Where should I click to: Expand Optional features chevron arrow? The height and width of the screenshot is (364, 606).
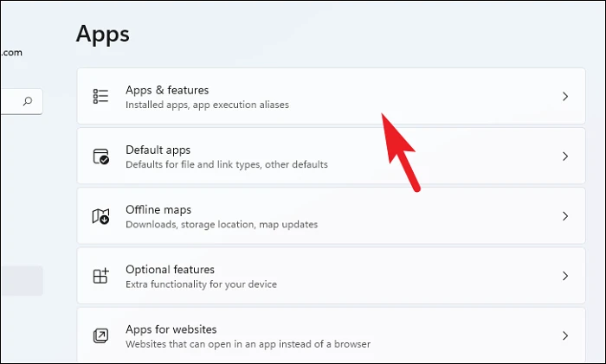tap(565, 276)
